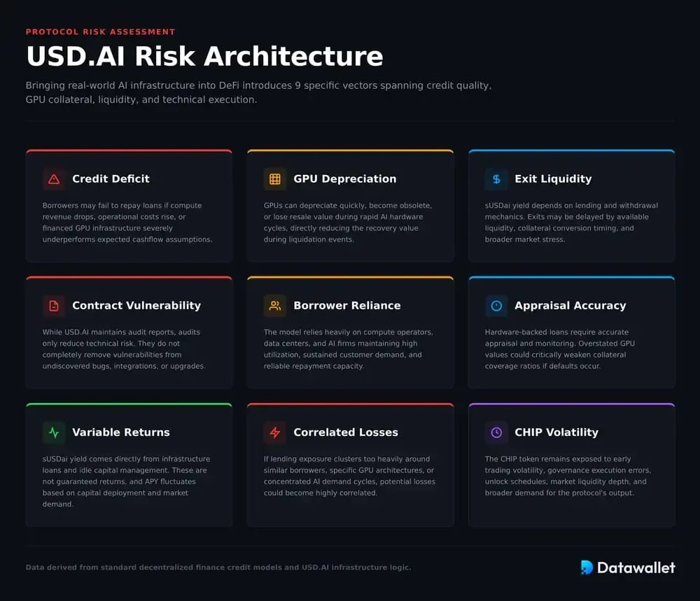Click the Datawallet brand name text
700x601 pixels.
coord(636,567)
